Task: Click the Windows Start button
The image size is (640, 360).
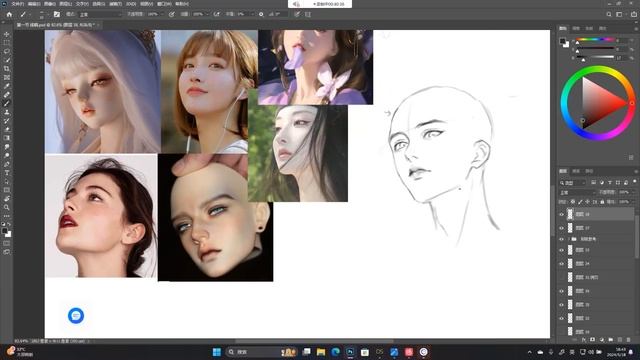Action: (217, 352)
